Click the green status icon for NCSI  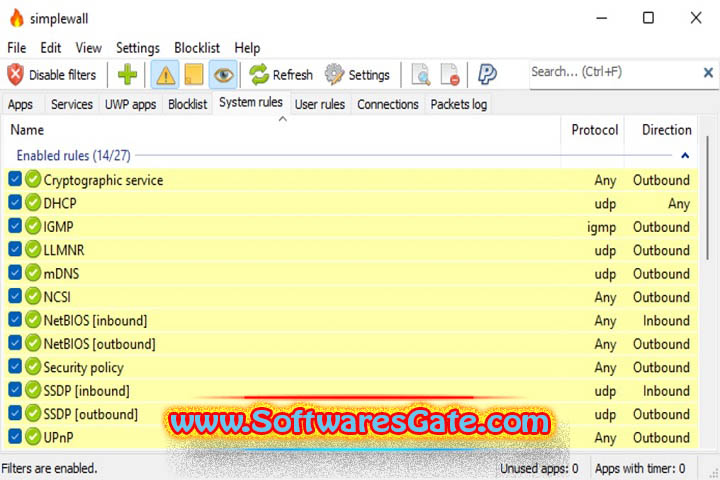(x=33, y=296)
